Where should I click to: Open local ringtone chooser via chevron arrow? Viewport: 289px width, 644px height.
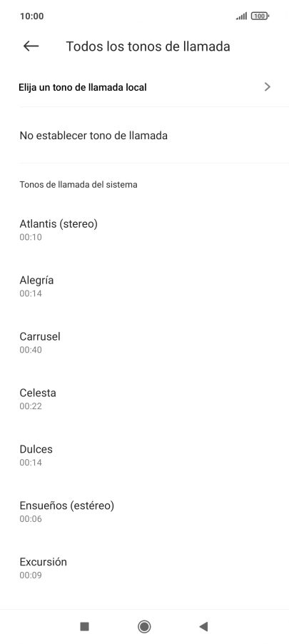point(268,86)
